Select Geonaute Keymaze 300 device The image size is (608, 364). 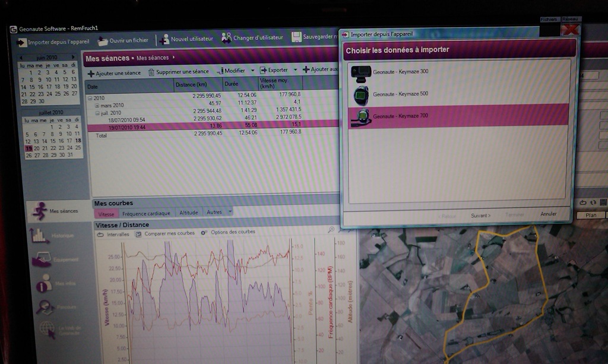[x=459, y=72]
